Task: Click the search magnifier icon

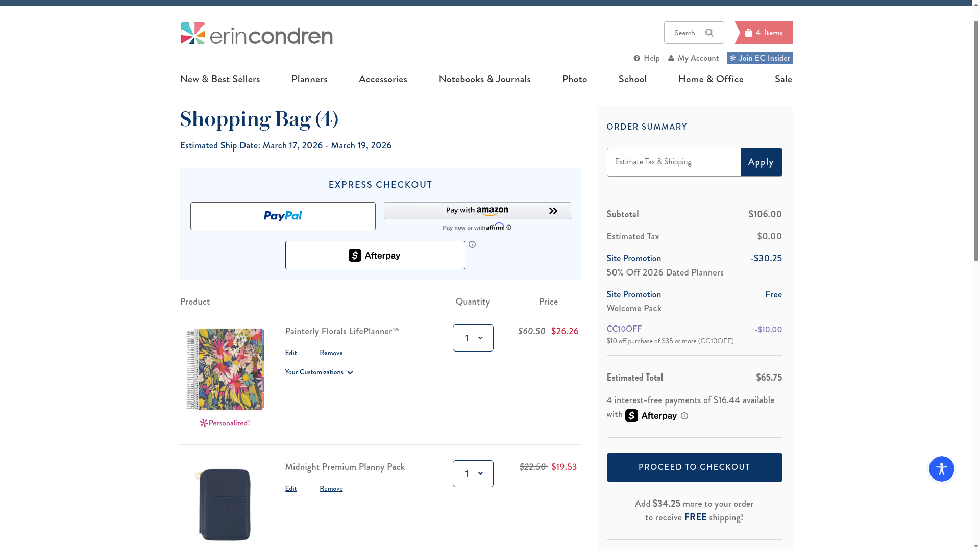Action: click(x=709, y=33)
